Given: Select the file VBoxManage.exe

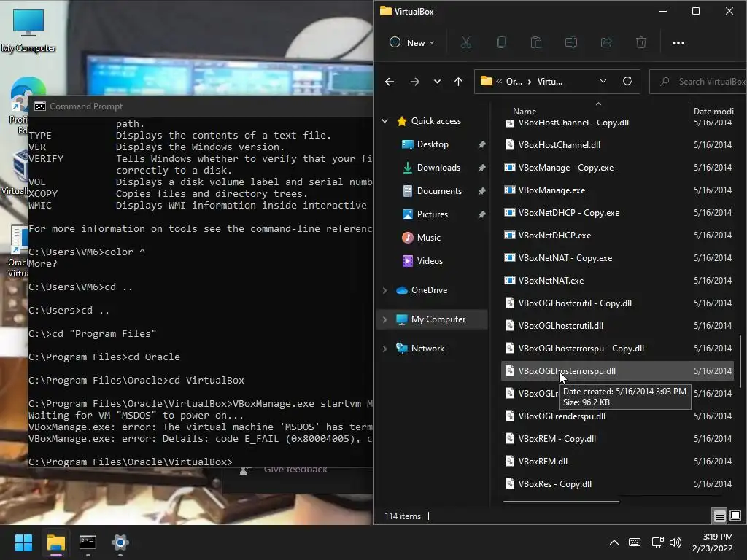Looking at the screenshot, I should pos(551,190).
